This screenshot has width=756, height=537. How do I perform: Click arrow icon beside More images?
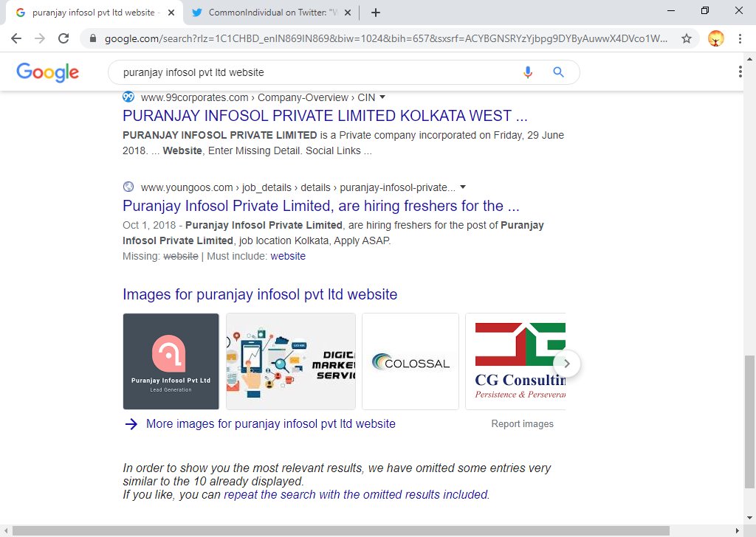pyautogui.click(x=131, y=424)
